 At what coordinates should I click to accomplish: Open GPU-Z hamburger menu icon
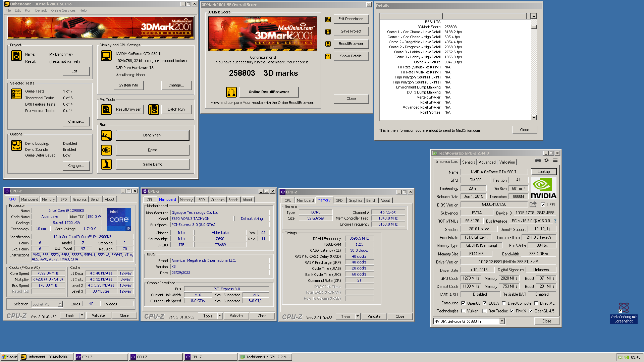555,161
